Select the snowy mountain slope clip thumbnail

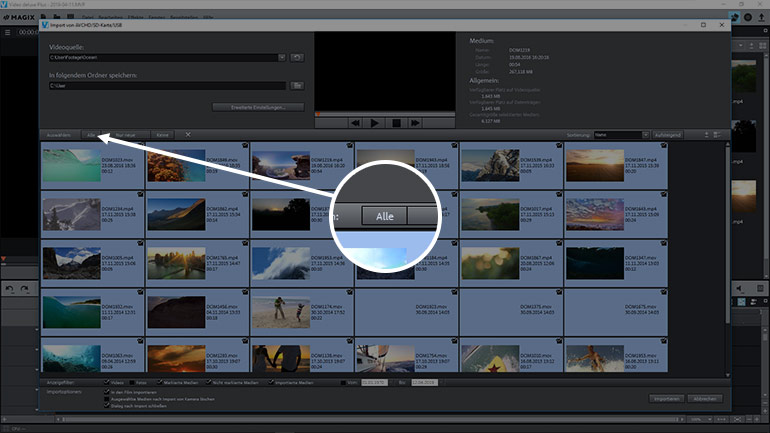(x=72, y=215)
